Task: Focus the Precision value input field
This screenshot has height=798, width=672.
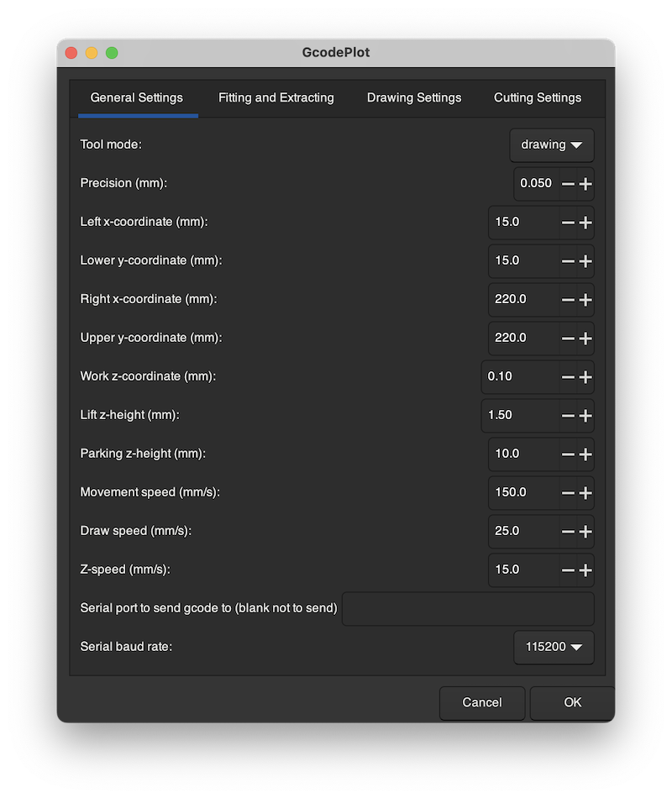Action: 536,184
